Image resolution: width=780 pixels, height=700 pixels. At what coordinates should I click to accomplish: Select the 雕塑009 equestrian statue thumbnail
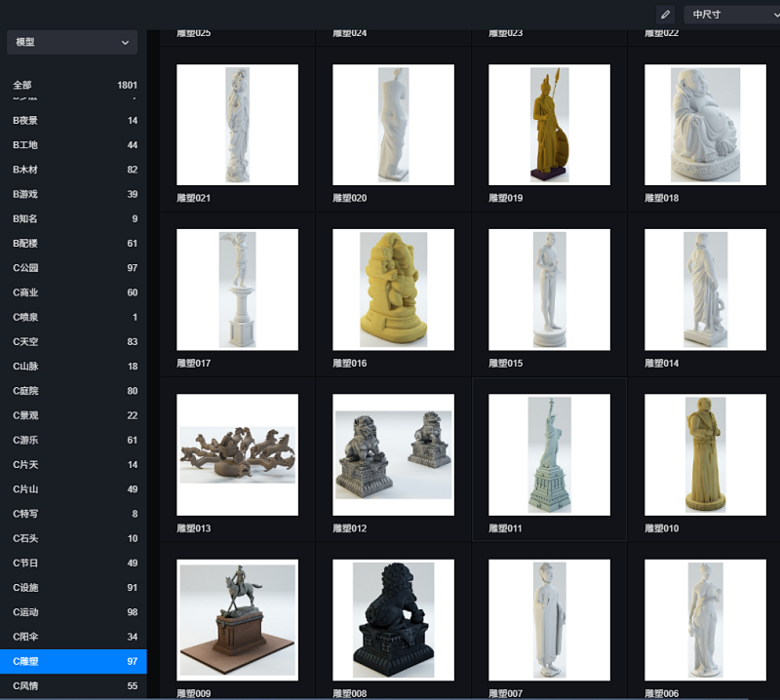coord(237,620)
